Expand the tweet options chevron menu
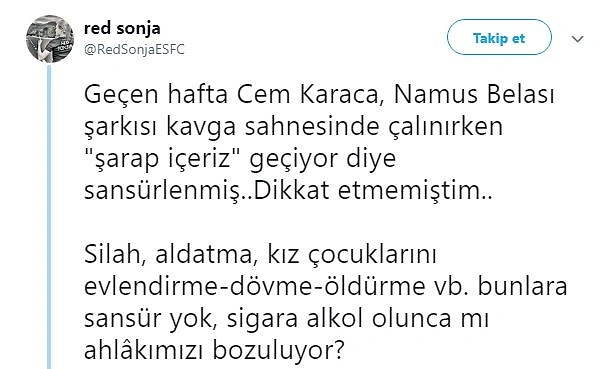This screenshot has width=614, height=369. (x=578, y=39)
